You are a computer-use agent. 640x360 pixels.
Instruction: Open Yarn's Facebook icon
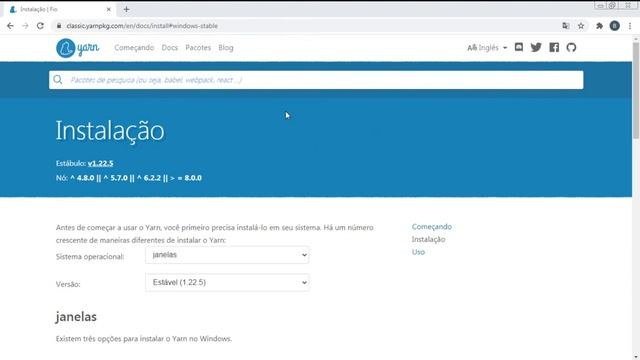(554, 47)
